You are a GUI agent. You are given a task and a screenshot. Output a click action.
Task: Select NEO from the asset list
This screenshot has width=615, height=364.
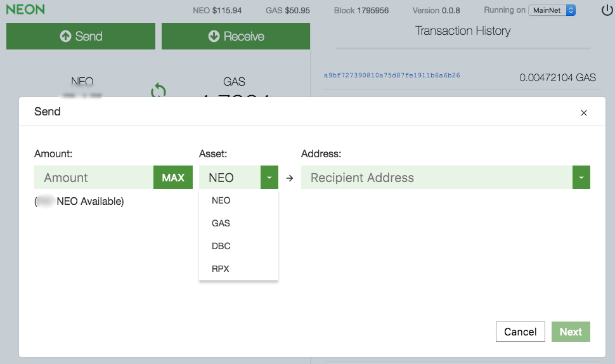pyautogui.click(x=221, y=200)
